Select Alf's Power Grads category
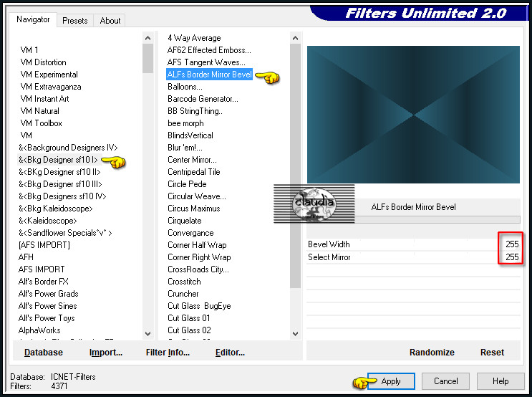 48,294
